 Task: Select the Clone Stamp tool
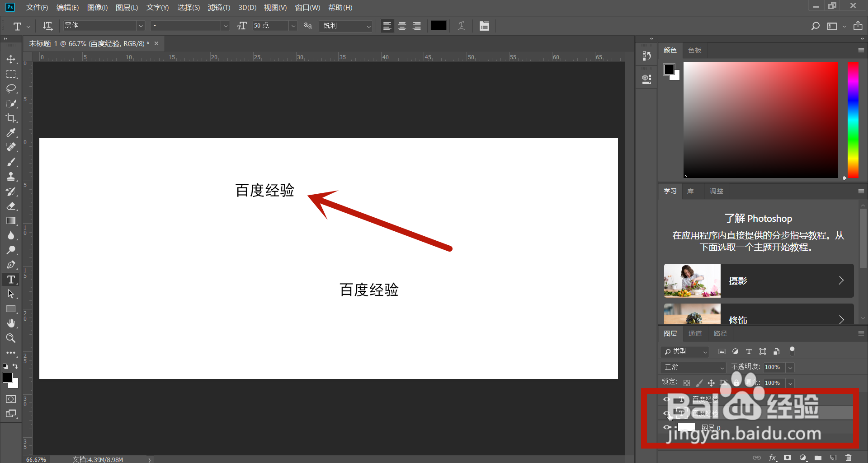pos(11,177)
